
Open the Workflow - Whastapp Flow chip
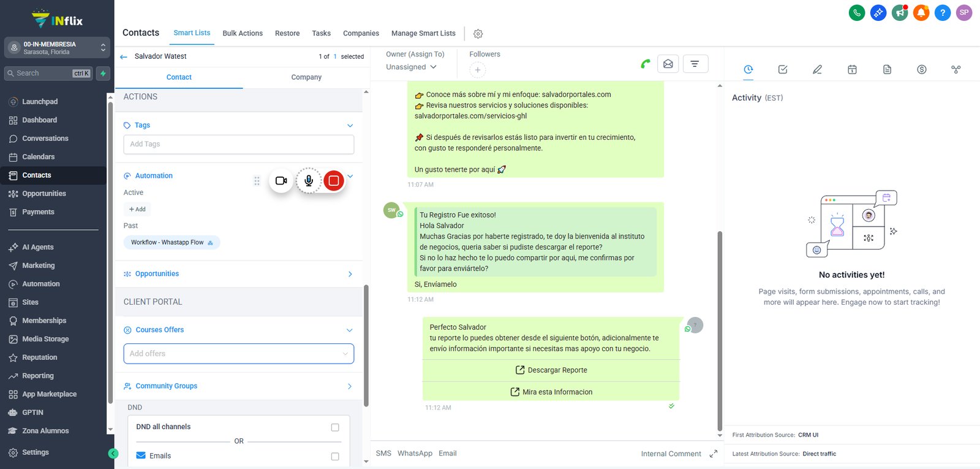171,243
